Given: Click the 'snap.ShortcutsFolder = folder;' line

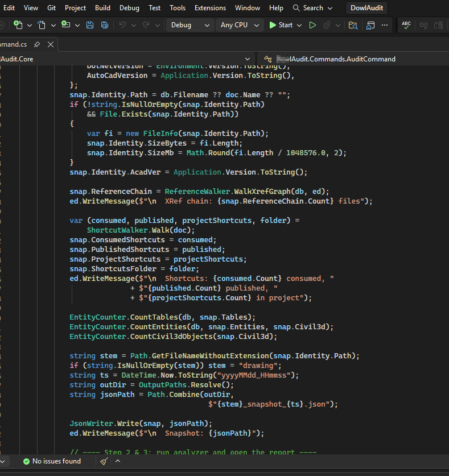Looking at the screenshot, I should point(134,268).
